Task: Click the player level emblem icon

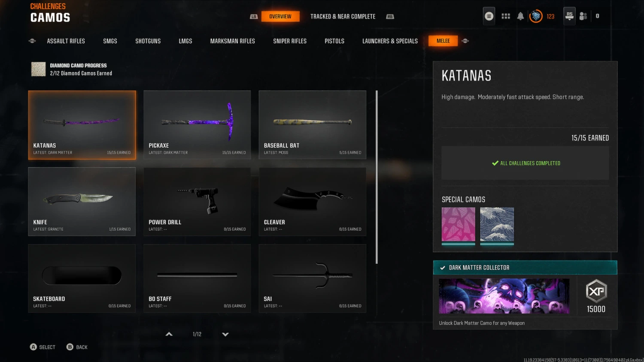Action: pos(536,16)
